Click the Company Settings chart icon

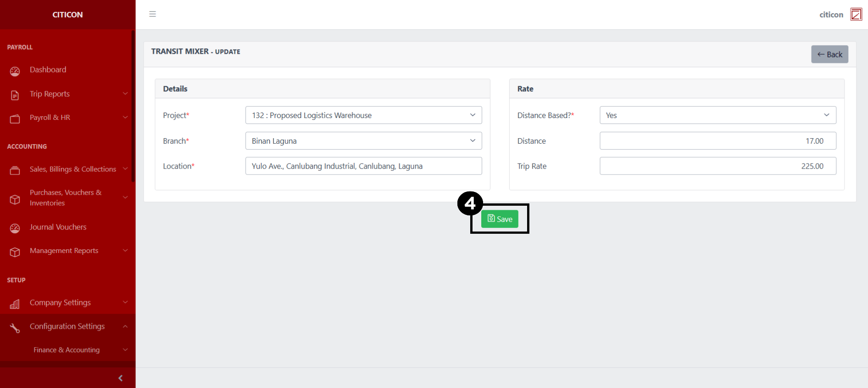(x=15, y=304)
